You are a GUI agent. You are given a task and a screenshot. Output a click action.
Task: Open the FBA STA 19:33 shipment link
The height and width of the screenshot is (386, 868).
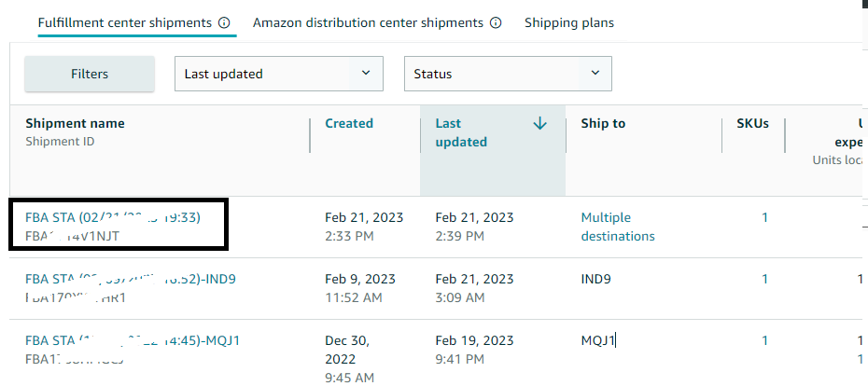pyautogui.click(x=113, y=217)
